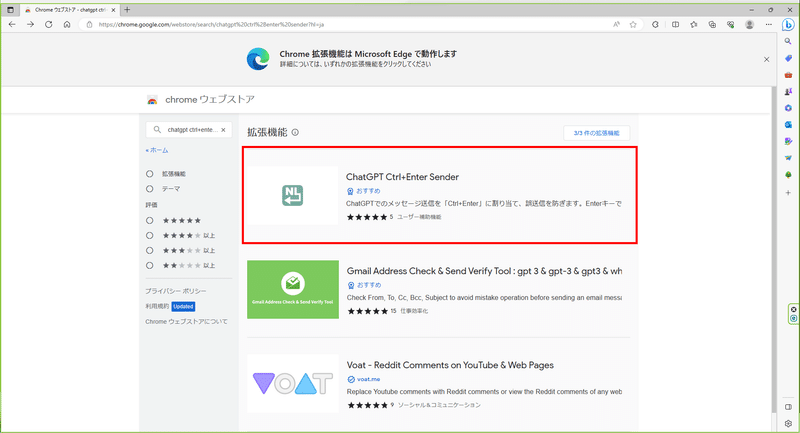Click 3/3 件の拡張機能 button
Screen dimensions: 800x433
[x=596, y=133]
